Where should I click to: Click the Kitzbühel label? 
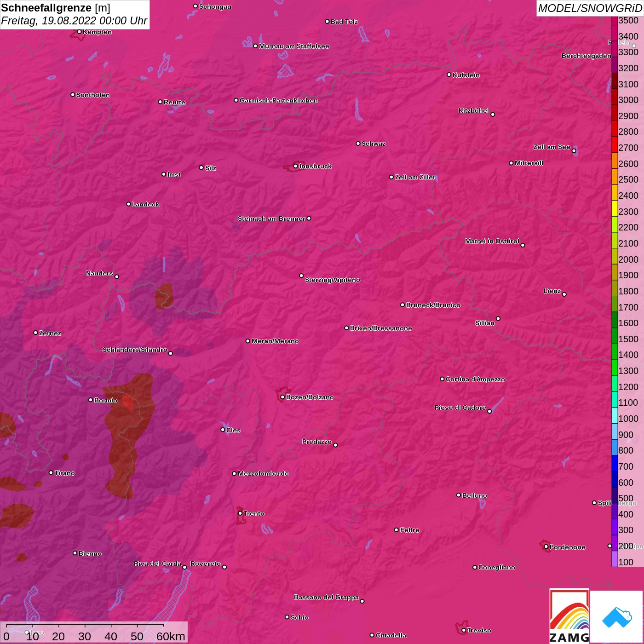[474, 110]
